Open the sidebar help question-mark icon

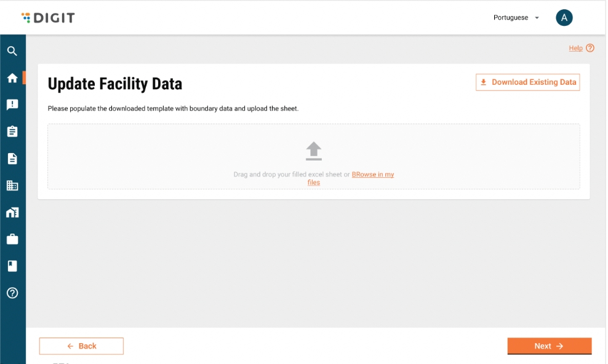[x=12, y=293]
